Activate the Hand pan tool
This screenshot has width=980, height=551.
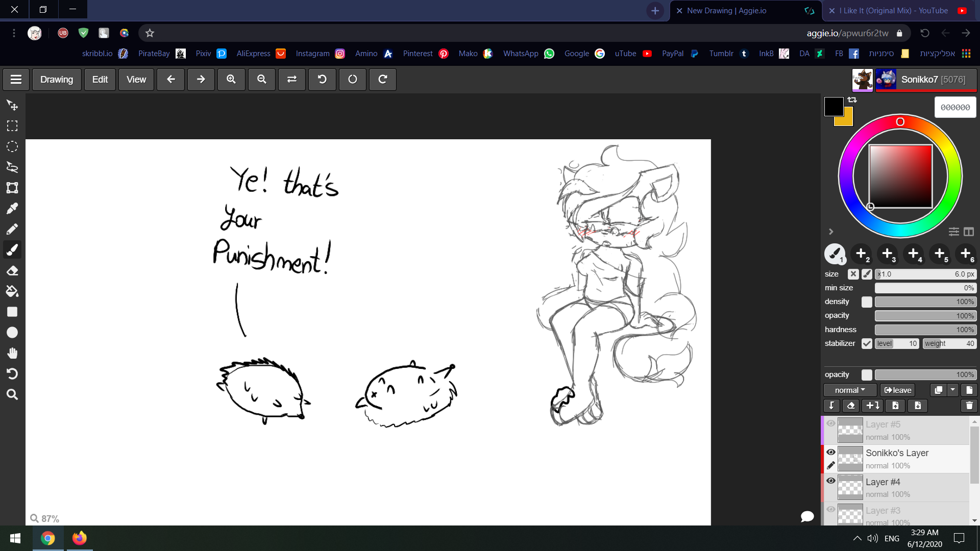click(12, 353)
